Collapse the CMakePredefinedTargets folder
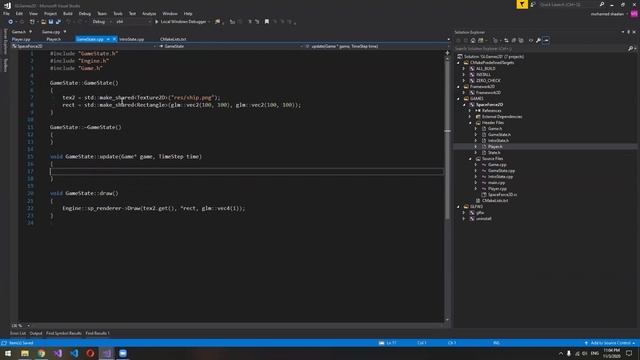The height and width of the screenshot is (360, 640). [x=458, y=63]
